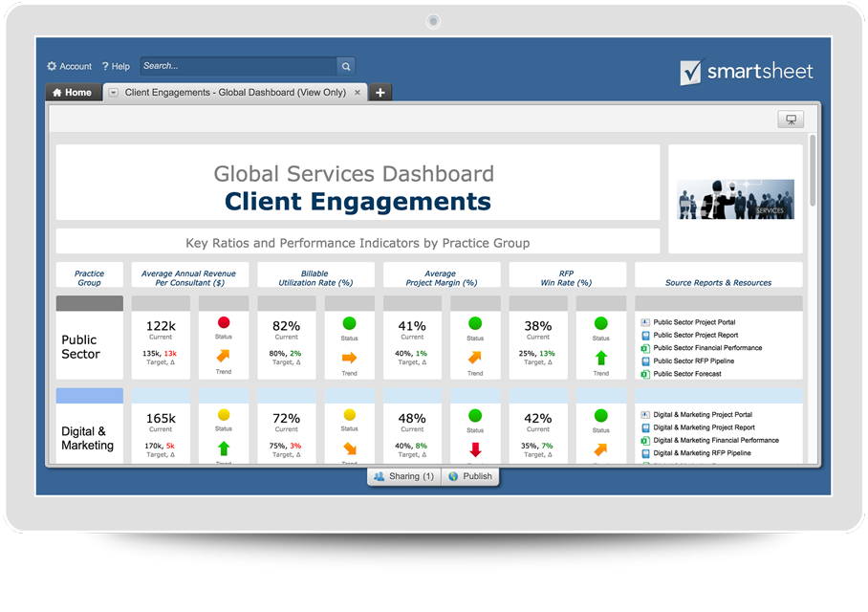Switch to the Home tab

click(74, 92)
